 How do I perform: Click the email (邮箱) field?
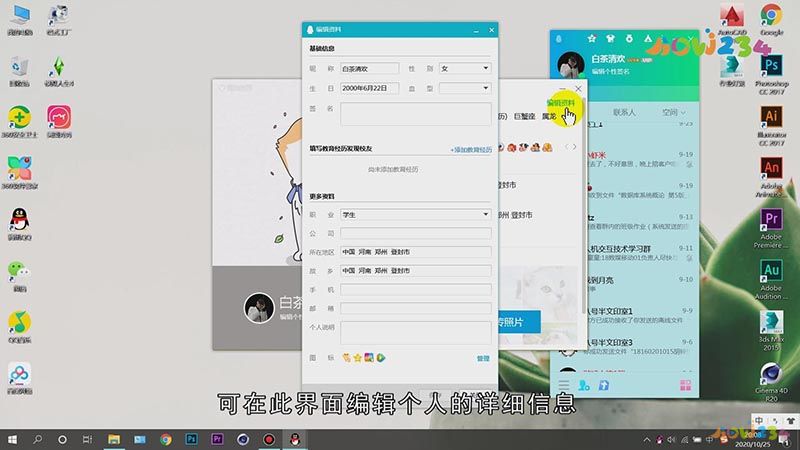coord(415,308)
